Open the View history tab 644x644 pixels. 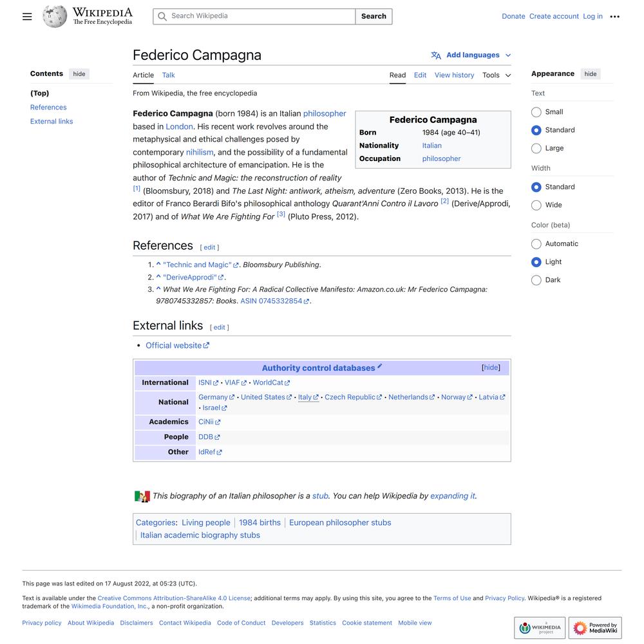point(454,75)
